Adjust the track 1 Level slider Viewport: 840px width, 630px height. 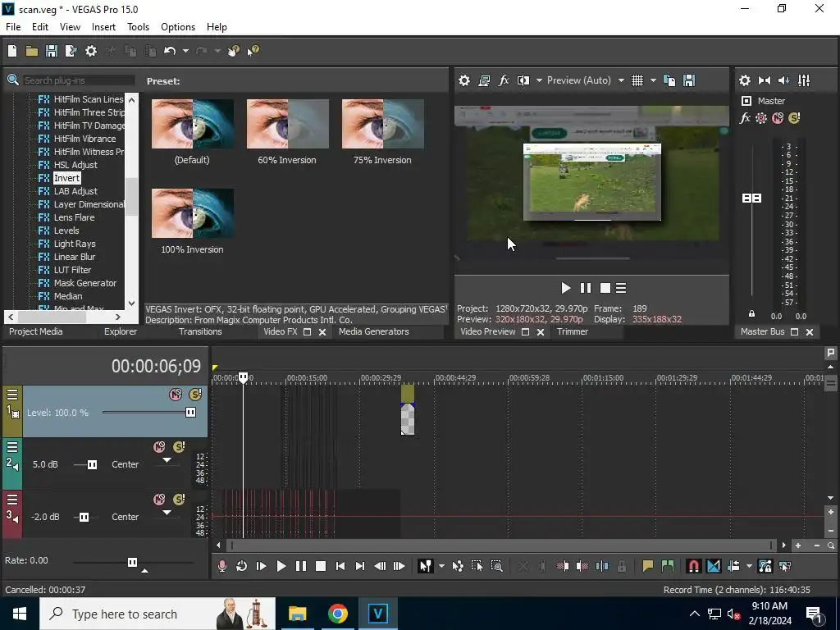[190, 412]
